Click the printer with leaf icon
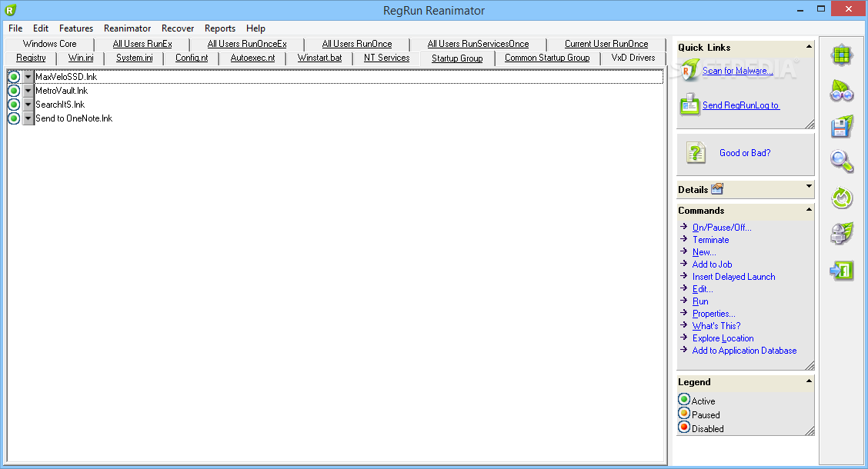Image resolution: width=868 pixels, height=469 pixels. click(841, 234)
